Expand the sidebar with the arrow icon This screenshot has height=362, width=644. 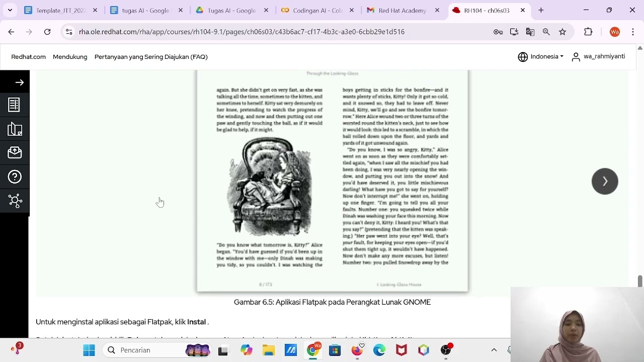point(20,82)
